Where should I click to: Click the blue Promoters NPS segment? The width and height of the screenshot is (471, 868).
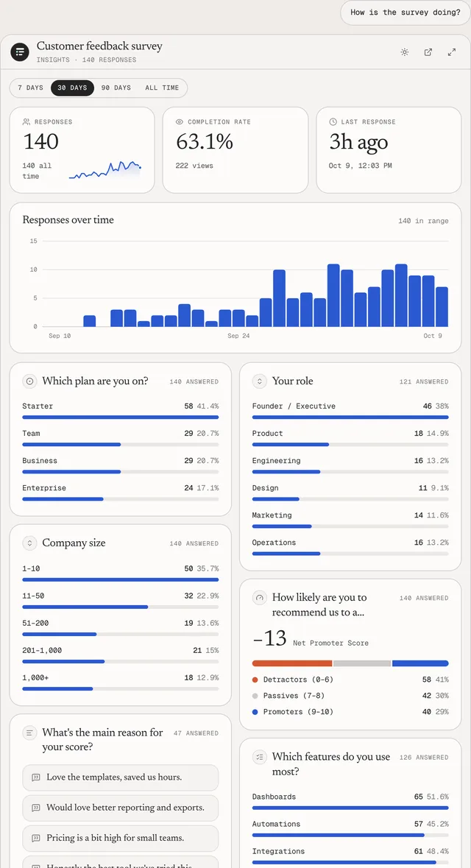(x=421, y=663)
